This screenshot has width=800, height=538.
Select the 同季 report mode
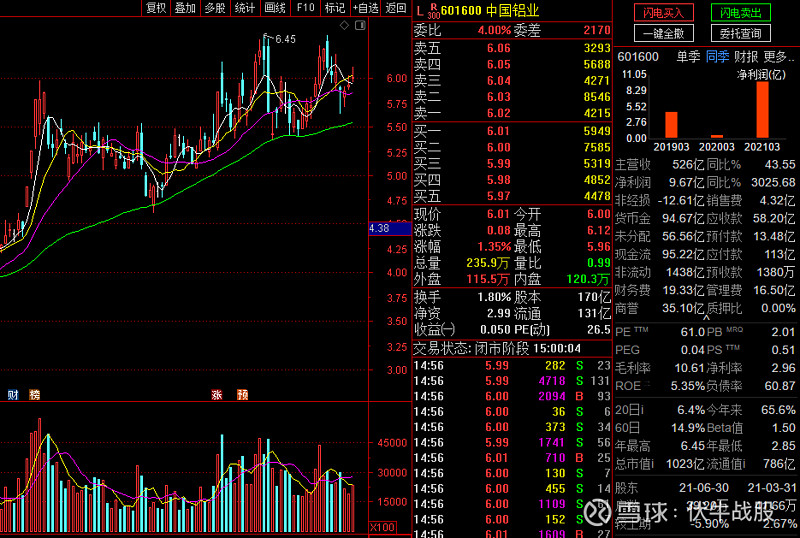coord(717,57)
